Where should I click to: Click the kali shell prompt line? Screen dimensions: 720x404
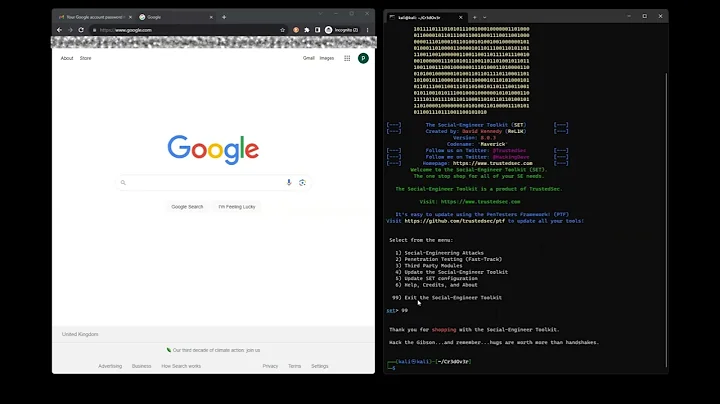pos(430,362)
